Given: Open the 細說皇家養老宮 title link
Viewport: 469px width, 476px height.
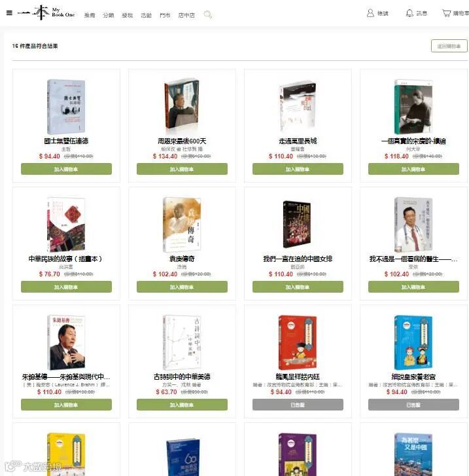Looking at the screenshot, I should click(413, 376).
